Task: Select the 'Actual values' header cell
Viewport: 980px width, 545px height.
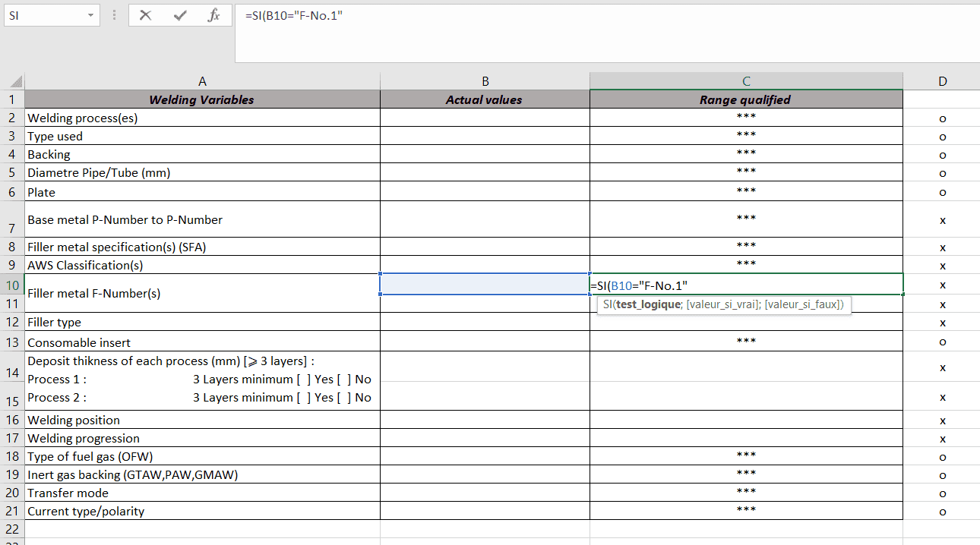Action: pyautogui.click(x=485, y=99)
